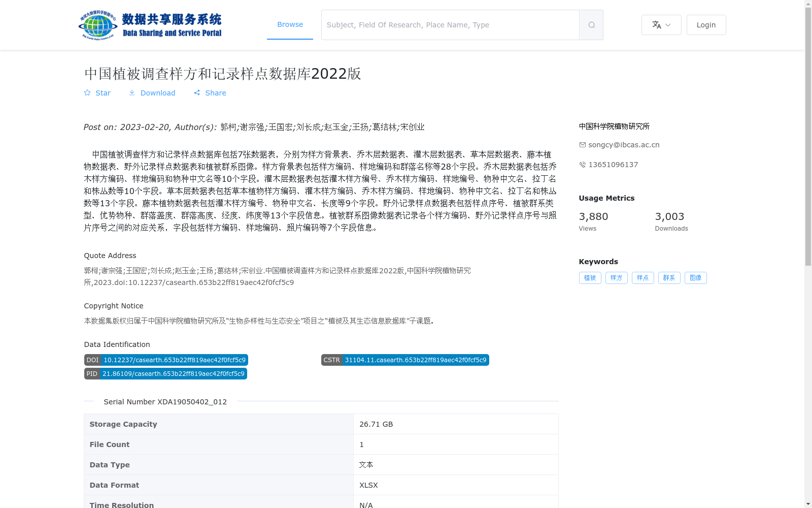Open the Browse tab
812x508 pixels.
click(x=290, y=24)
